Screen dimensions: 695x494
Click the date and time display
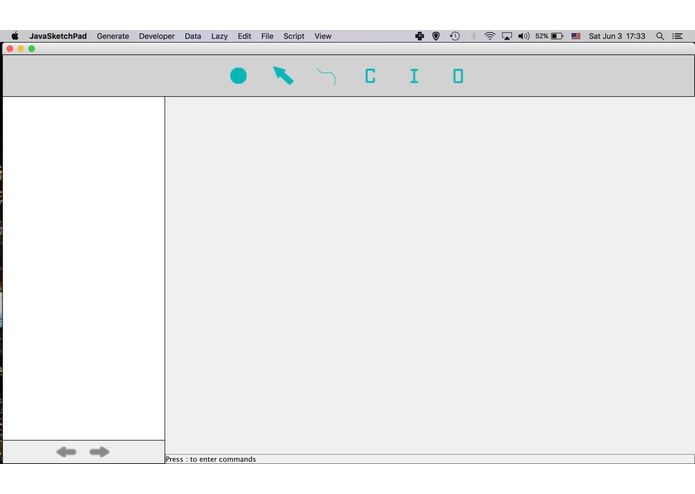tap(617, 36)
